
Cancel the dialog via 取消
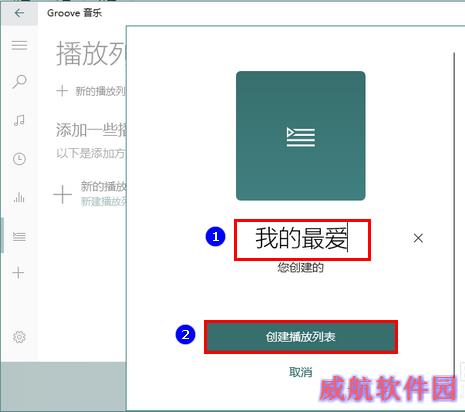pos(301,372)
